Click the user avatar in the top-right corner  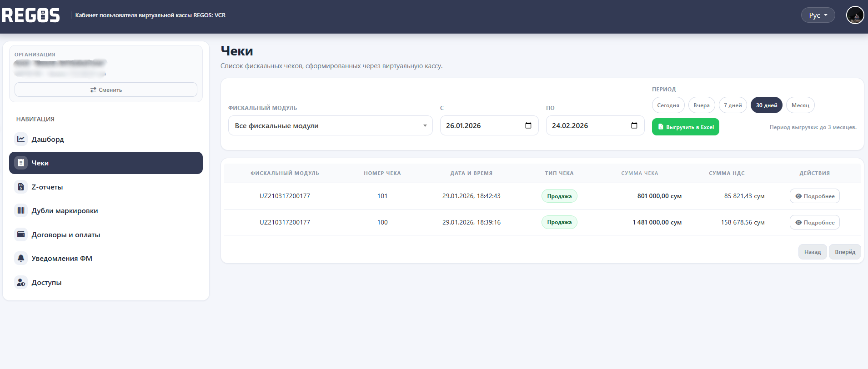point(854,15)
